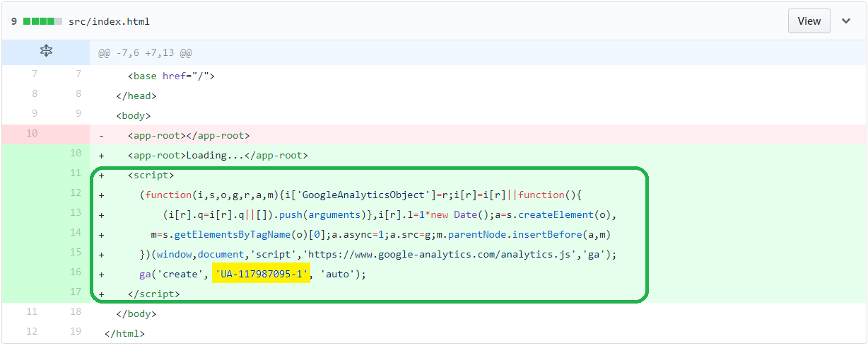Click the opening <script> tag line
Screen dimensions: 868x346
[x=151, y=175]
